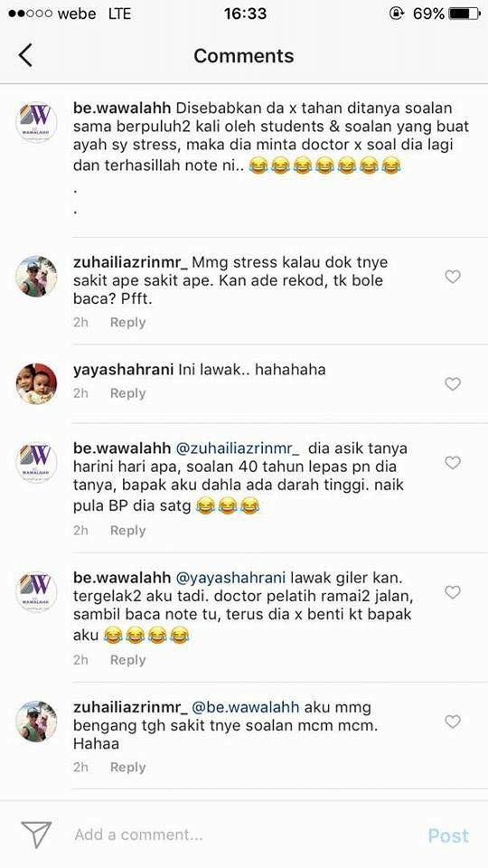Open @yayashahrani mention link
Screen dimensions: 488x868
230,578
